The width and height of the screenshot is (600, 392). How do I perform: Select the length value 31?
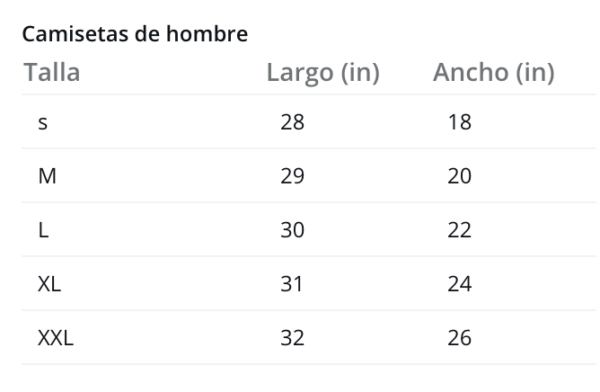tap(292, 284)
